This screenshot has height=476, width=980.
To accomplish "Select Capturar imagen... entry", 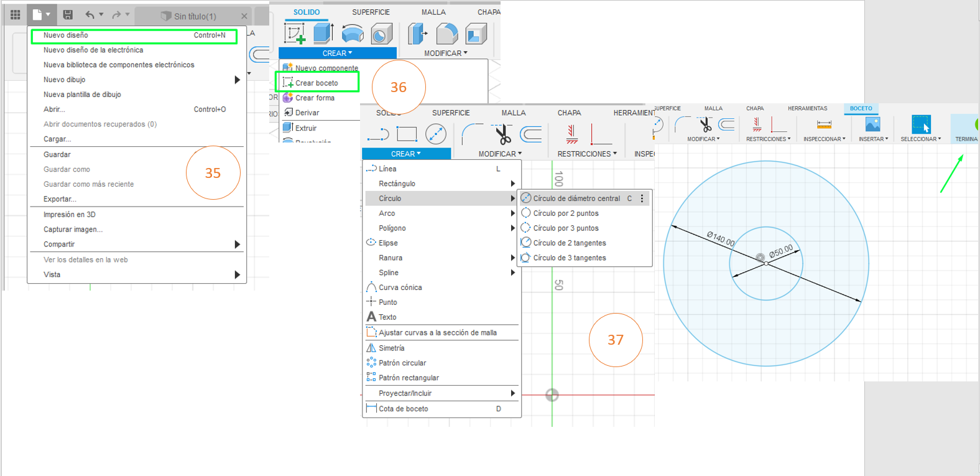I will [73, 230].
